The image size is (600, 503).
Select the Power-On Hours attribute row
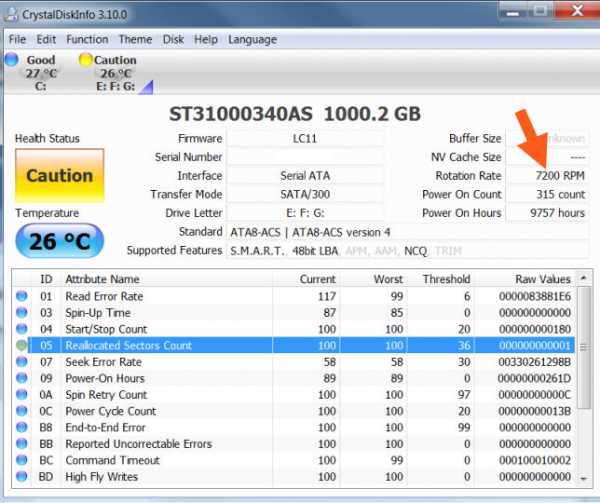tap(293, 378)
